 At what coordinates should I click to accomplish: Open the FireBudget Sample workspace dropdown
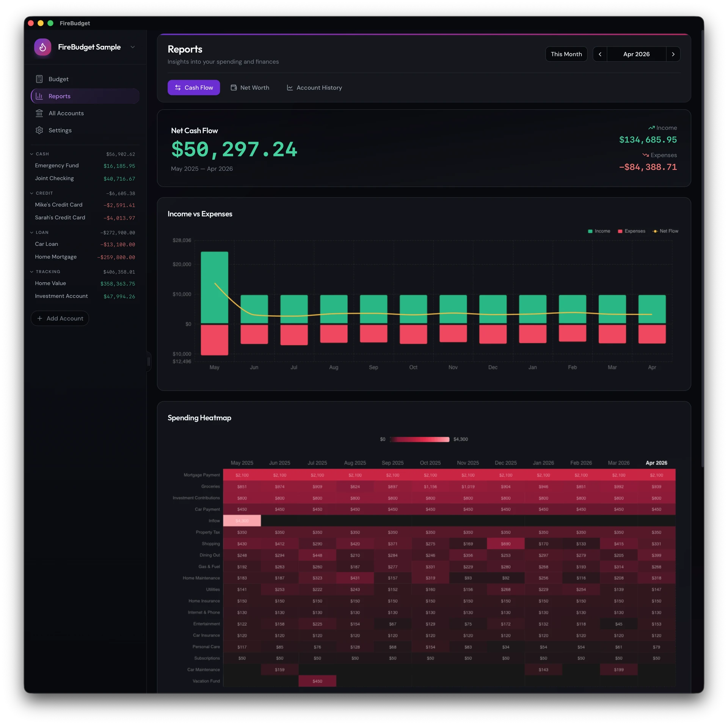[132, 47]
